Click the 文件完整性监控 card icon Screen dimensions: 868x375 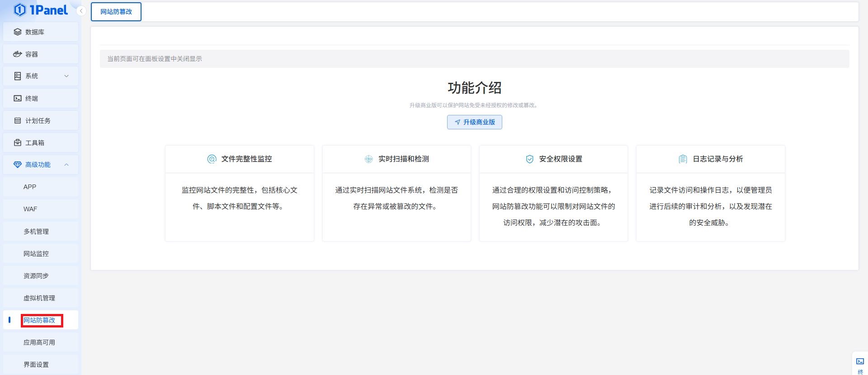(212, 159)
